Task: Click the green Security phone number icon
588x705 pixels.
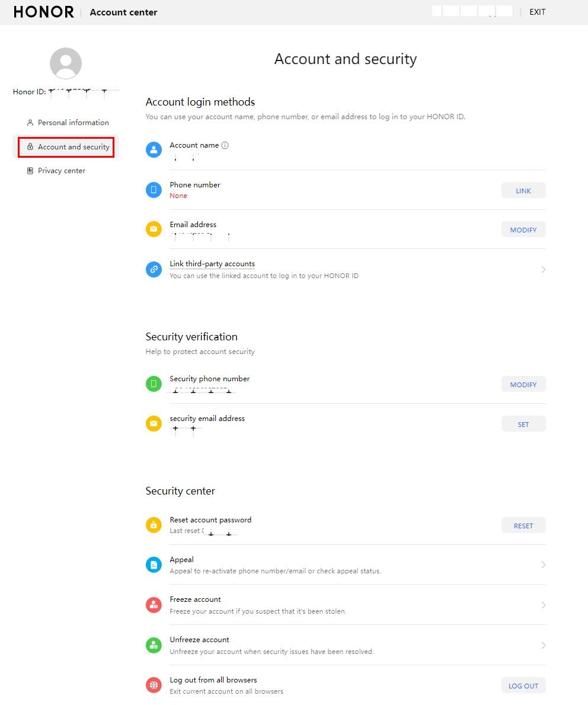Action: tap(154, 384)
